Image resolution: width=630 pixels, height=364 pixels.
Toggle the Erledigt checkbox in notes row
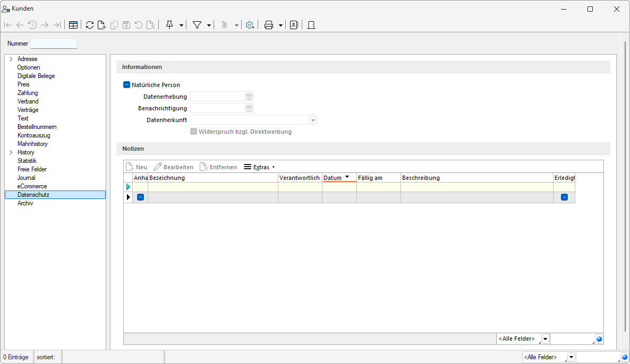[x=565, y=197]
